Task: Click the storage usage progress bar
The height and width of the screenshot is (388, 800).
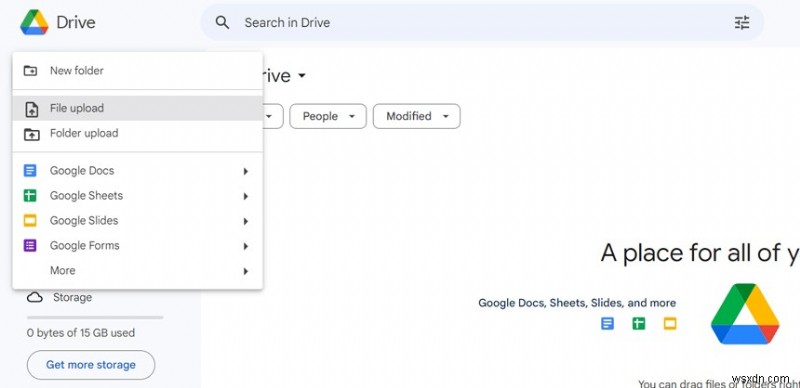Action: (x=95, y=318)
